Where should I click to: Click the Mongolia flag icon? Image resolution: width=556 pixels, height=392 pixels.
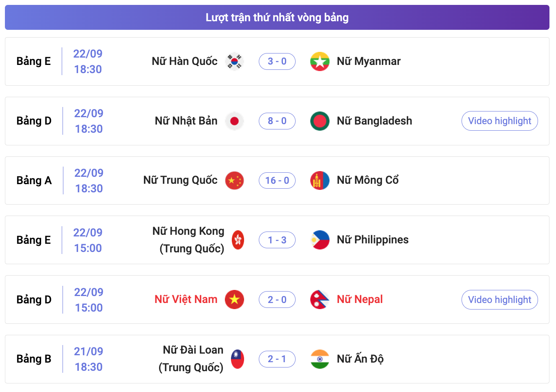(320, 180)
